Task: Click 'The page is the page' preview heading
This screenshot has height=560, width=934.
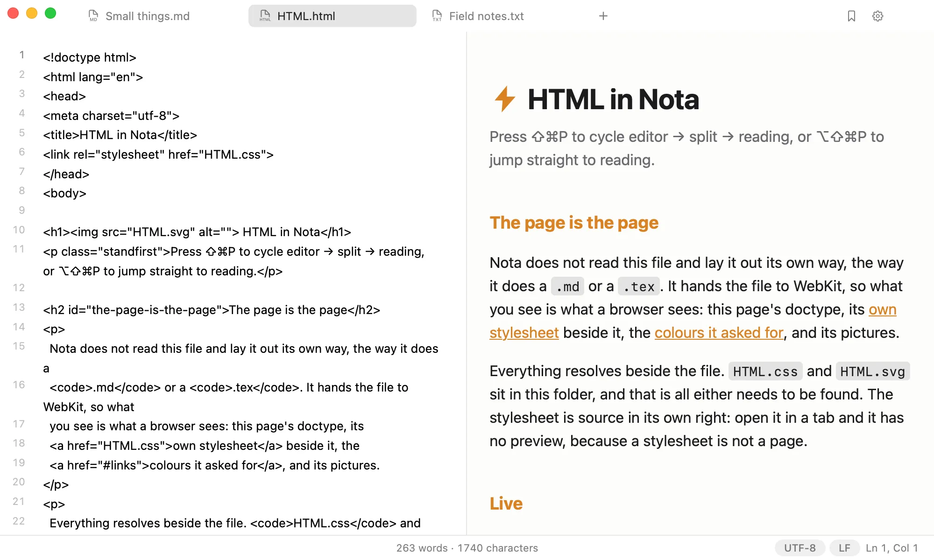Action: 574,223
